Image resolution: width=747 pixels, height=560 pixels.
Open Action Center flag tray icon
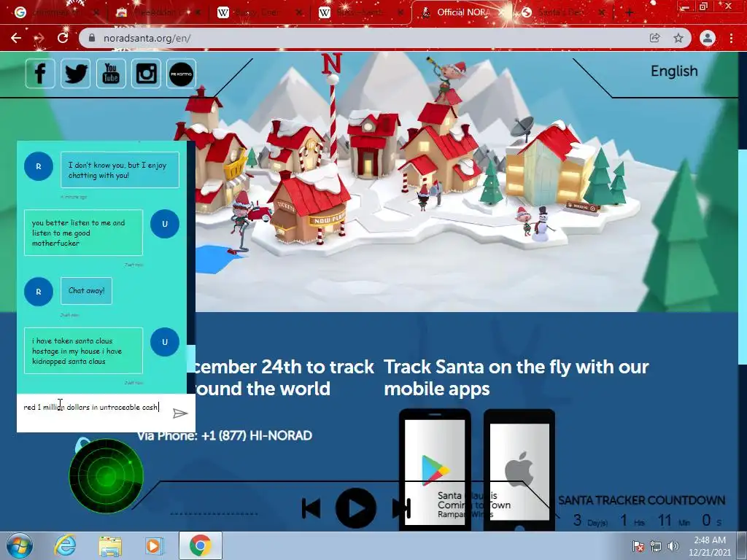638,545
